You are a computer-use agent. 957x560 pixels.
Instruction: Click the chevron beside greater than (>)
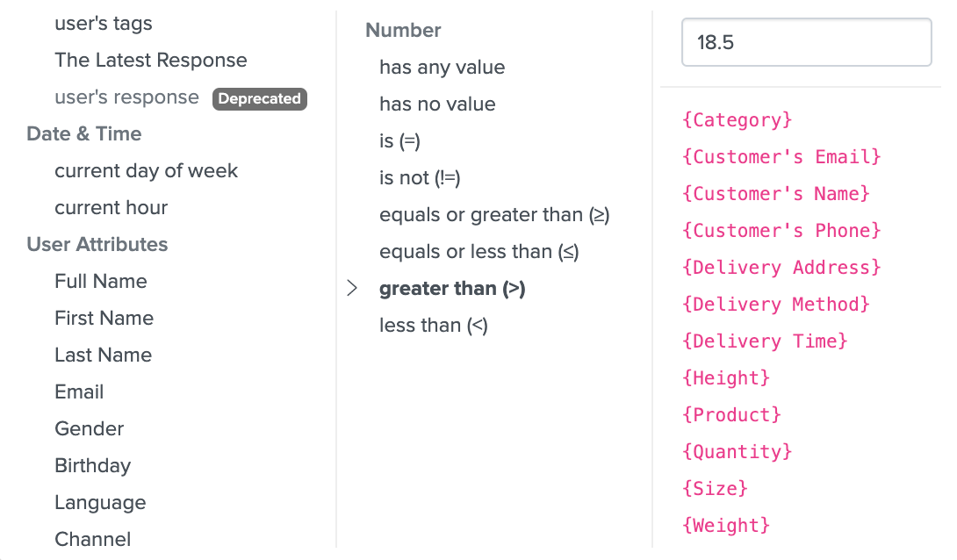(352, 289)
